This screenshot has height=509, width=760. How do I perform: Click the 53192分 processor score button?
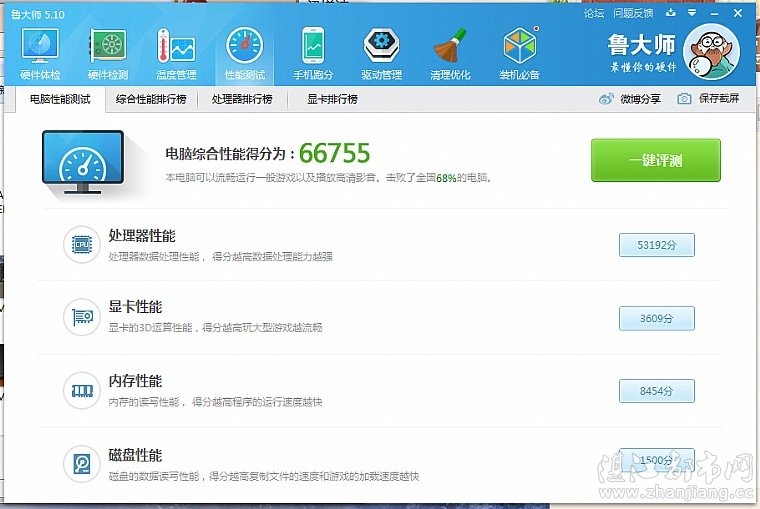pyautogui.click(x=656, y=245)
